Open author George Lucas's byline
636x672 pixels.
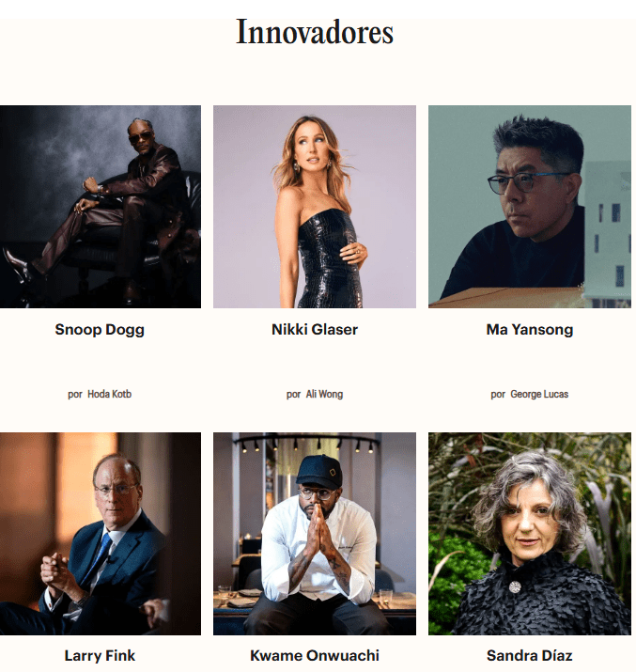(539, 394)
